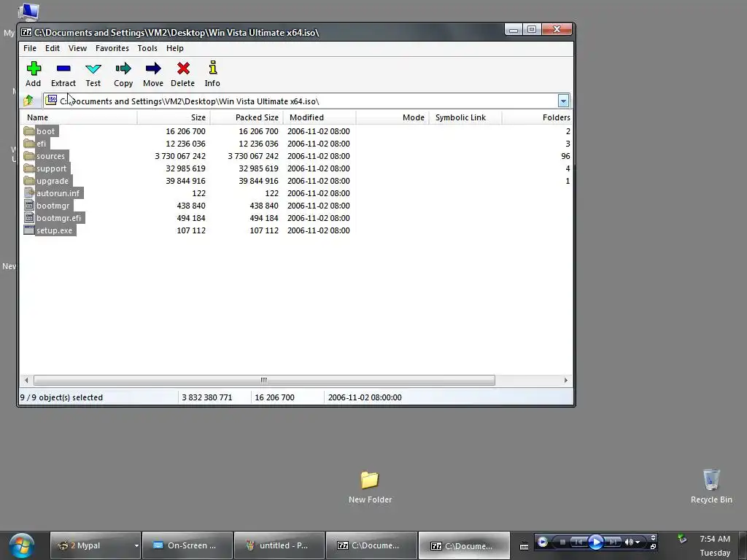Click the 7z icon in the window title bar
Viewport: 747px width, 560px height.
(x=26, y=32)
